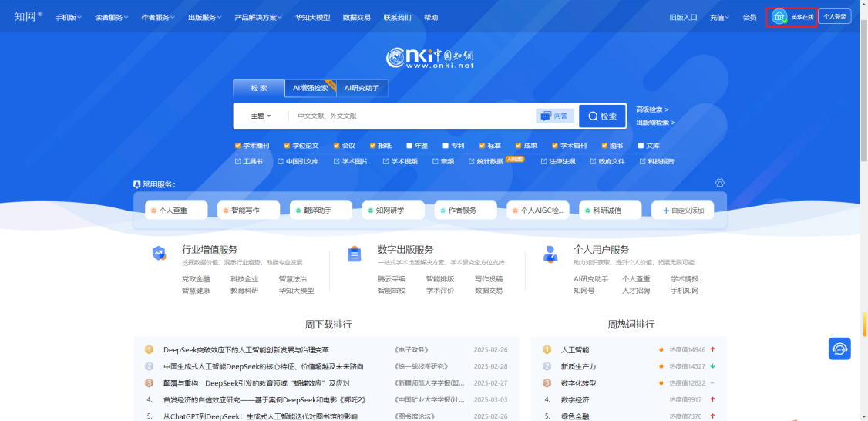Uncheck the 报纸 checkbox
Screen dimensions: 868x421
coord(373,146)
